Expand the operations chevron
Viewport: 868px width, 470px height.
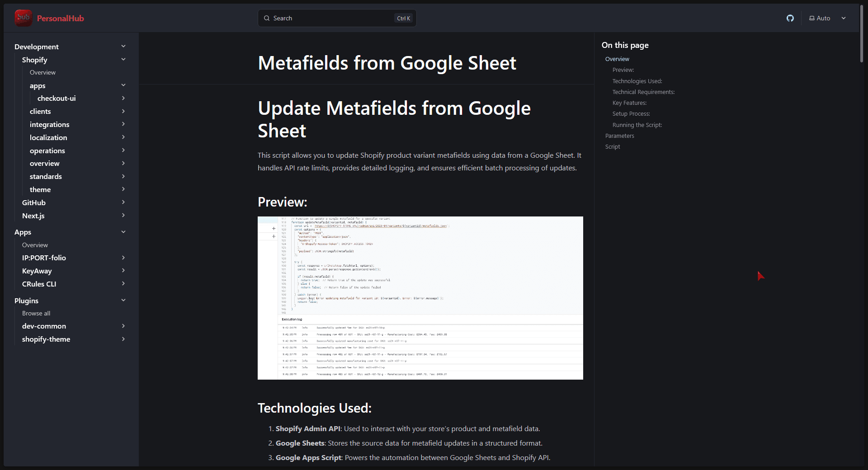click(123, 150)
